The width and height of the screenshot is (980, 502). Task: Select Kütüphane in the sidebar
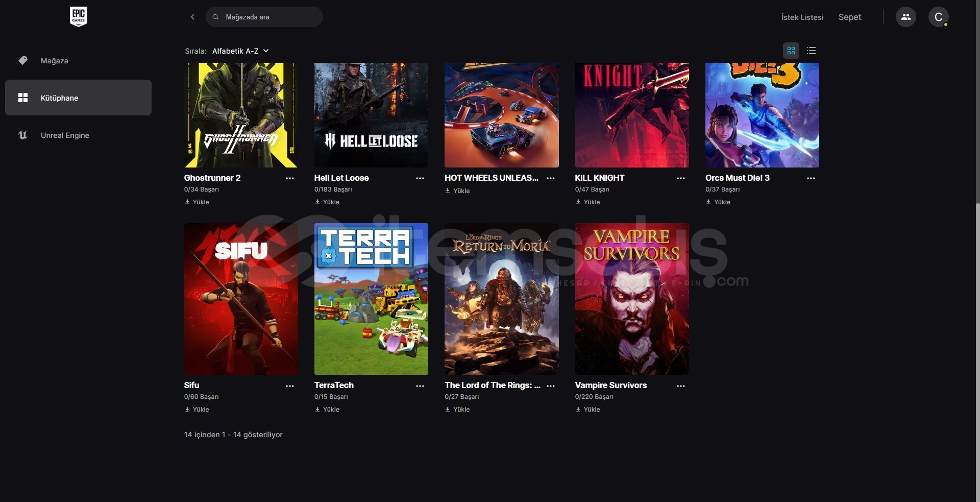point(78,98)
